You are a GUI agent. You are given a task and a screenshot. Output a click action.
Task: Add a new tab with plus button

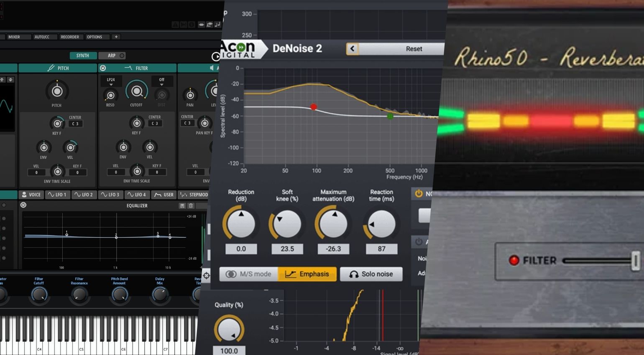(116, 37)
